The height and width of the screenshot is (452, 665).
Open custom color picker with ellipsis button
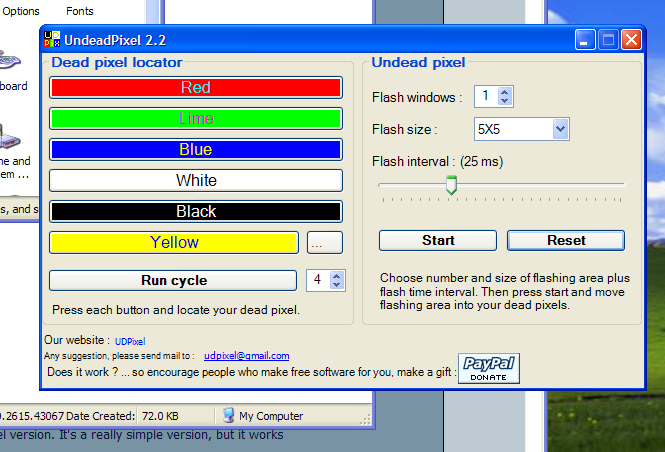tap(325, 243)
